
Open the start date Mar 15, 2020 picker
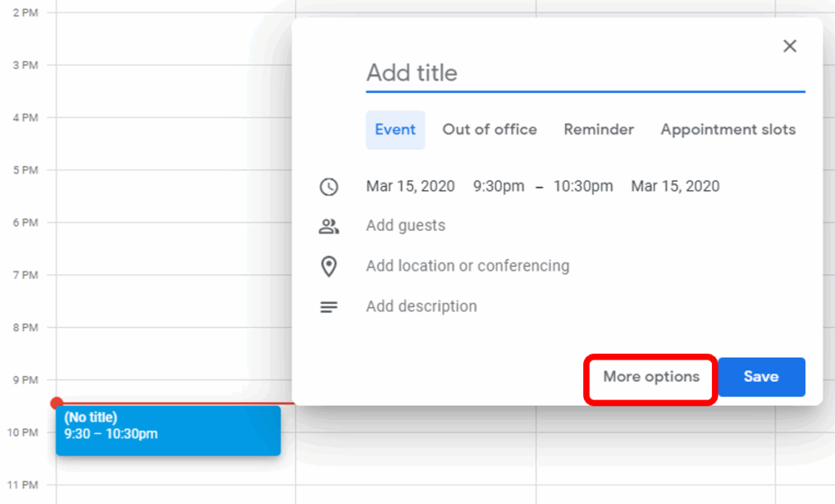coord(410,187)
